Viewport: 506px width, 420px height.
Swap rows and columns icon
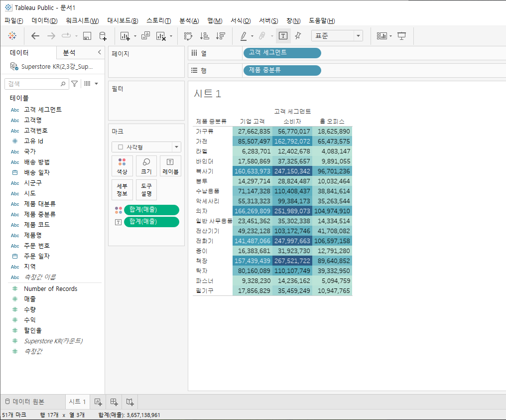[x=188, y=36]
